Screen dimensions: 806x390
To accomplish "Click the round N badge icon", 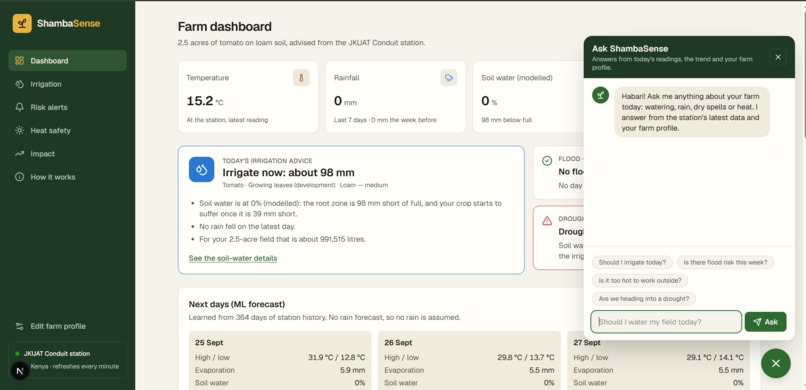I will (20, 370).
